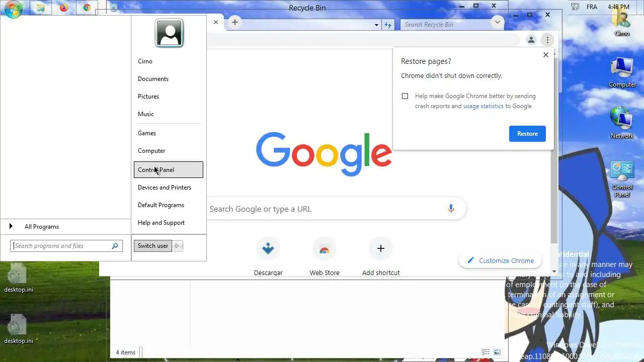644x362 pixels.
Task: Switch Recycle Bin to details view icon
Action: [x=486, y=352]
